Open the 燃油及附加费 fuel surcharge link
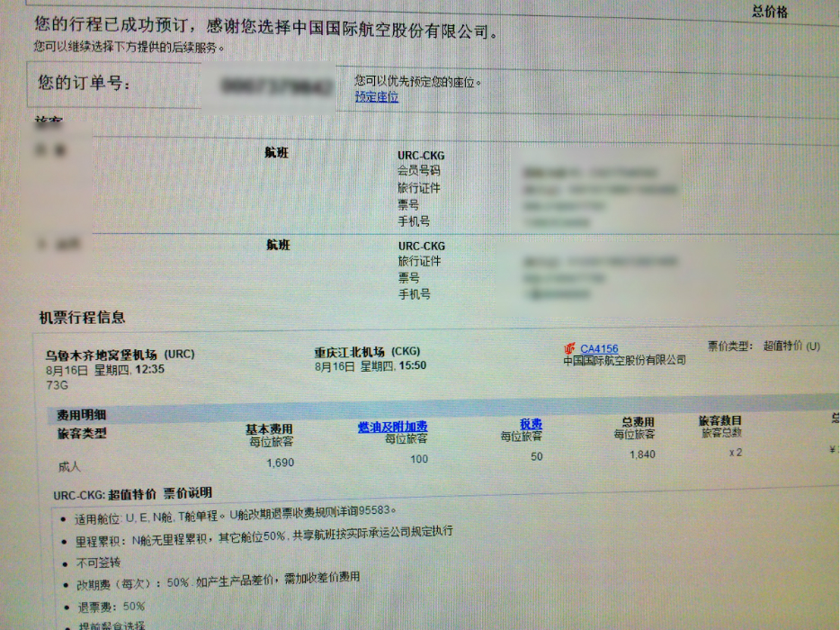 tap(393, 427)
